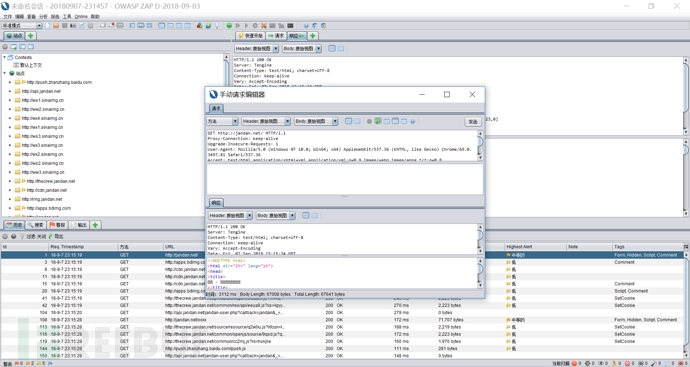
Task: Expand the http://api.jandan.net tree node
Action: click(10, 91)
